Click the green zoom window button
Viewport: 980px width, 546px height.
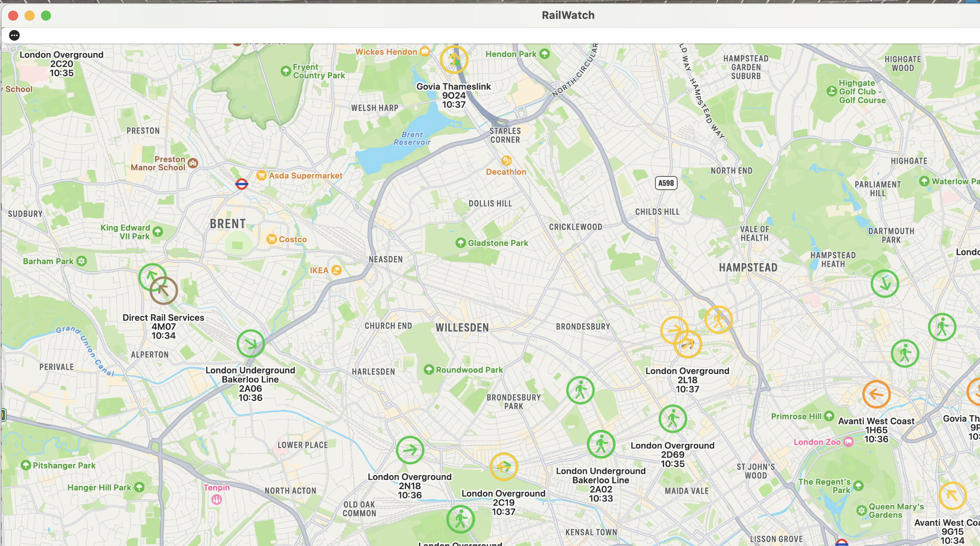pyautogui.click(x=46, y=16)
